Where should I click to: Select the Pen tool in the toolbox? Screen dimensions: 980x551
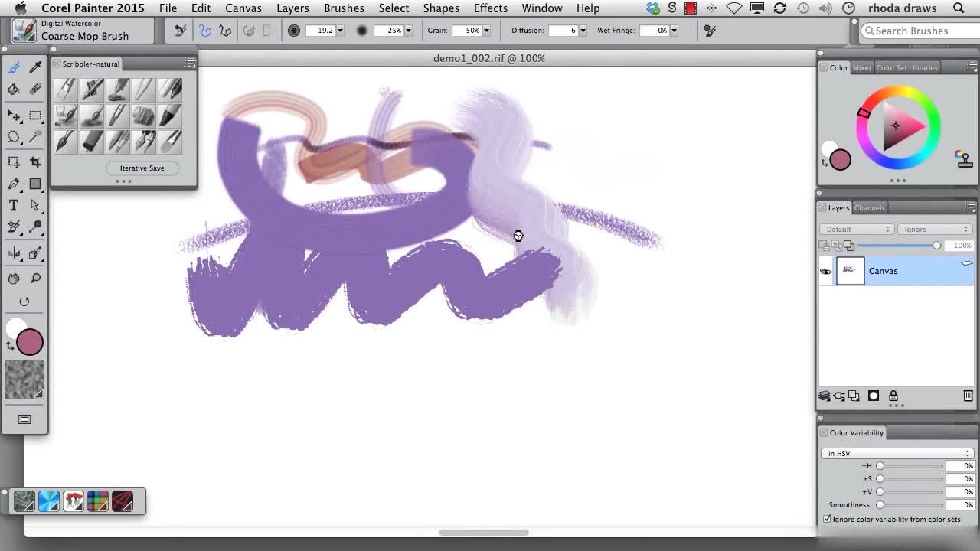tap(14, 184)
